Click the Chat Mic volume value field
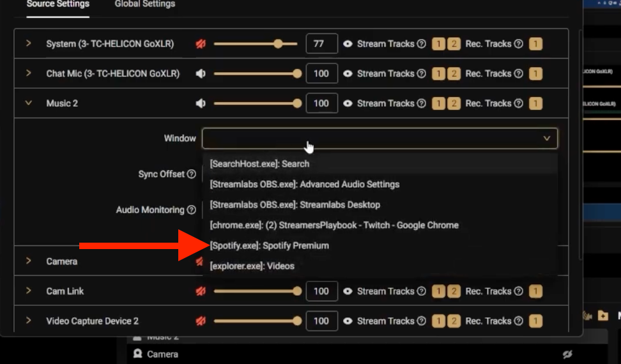The image size is (621, 364). tap(321, 73)
